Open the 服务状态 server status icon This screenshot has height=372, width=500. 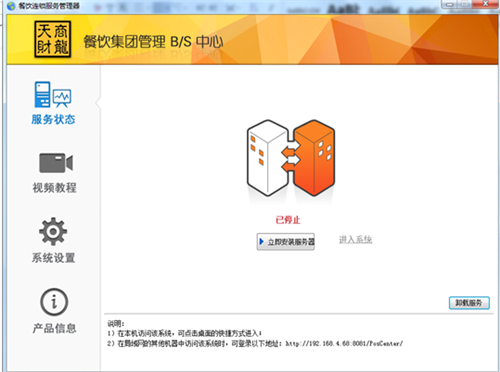click(x=53, y=94)
